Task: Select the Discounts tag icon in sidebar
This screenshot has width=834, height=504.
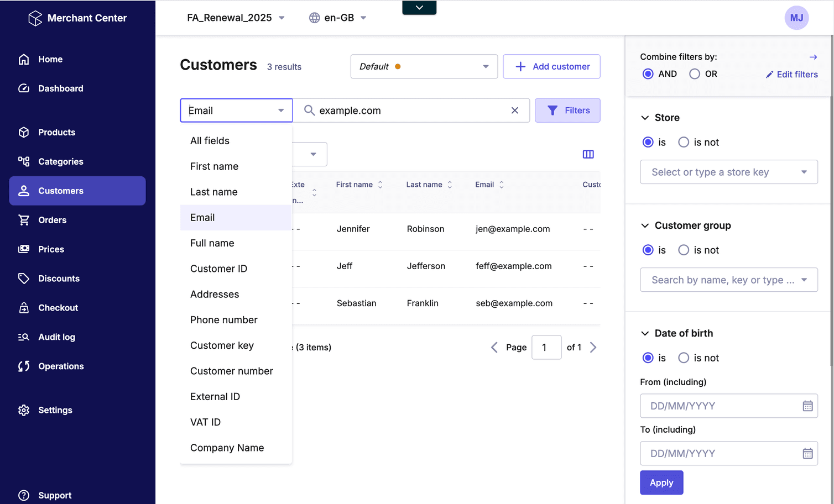Action: click(24, 278)
